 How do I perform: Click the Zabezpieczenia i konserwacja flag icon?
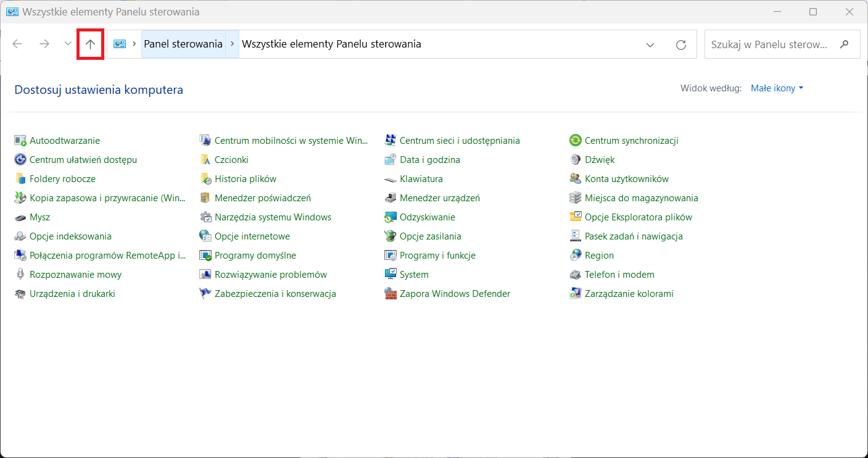(205, 294)
